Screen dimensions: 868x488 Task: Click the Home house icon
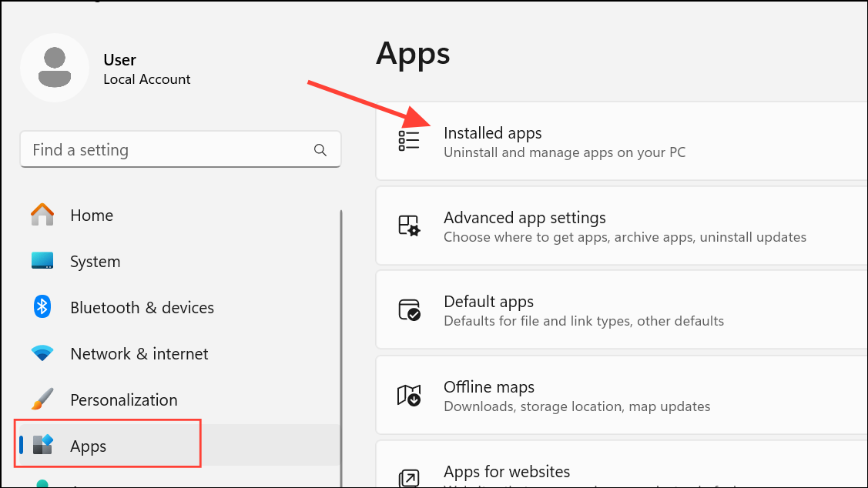42,215
